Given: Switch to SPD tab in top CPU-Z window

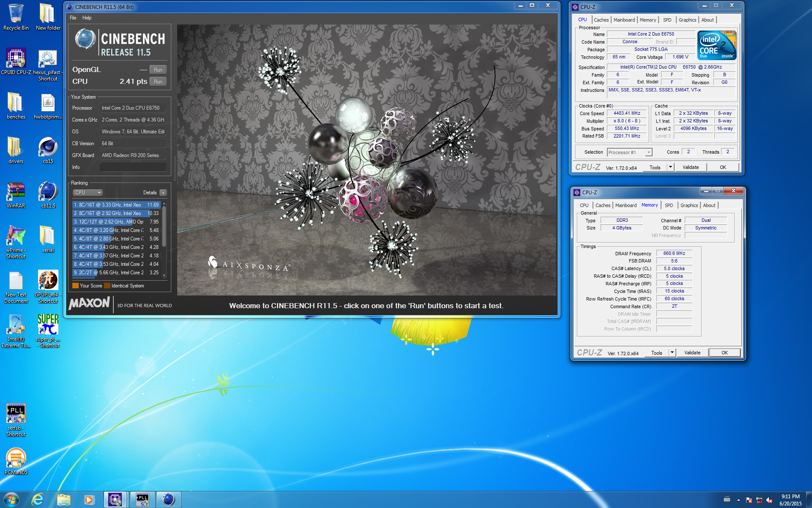Looking at the screenshot, I should coord(667,20).
